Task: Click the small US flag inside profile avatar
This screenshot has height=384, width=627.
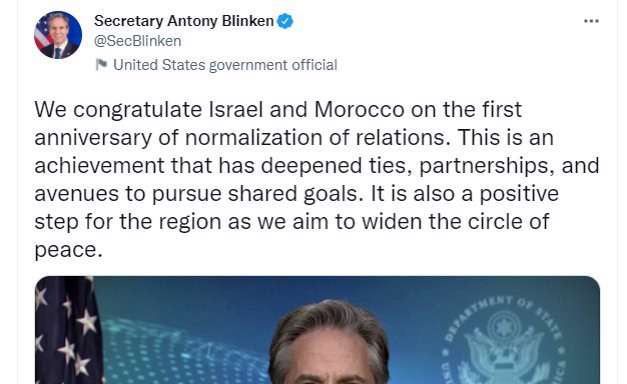Action: point(42,32)
